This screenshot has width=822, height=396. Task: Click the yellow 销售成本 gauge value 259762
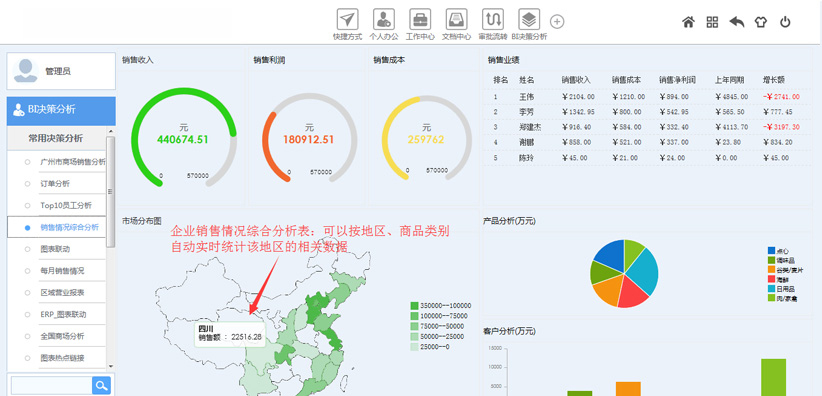(x=426, y=140)
